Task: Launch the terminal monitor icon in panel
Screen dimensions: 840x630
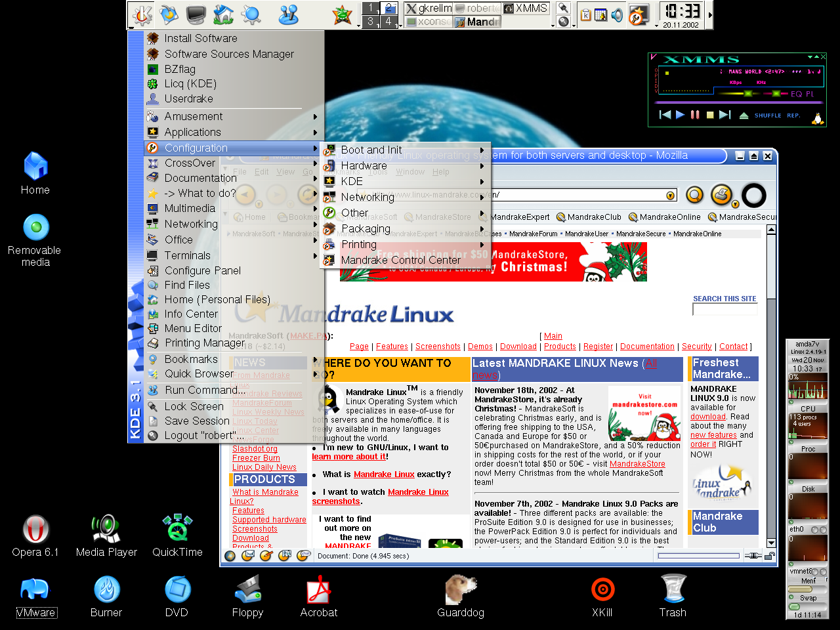Action: click(196, 14)
